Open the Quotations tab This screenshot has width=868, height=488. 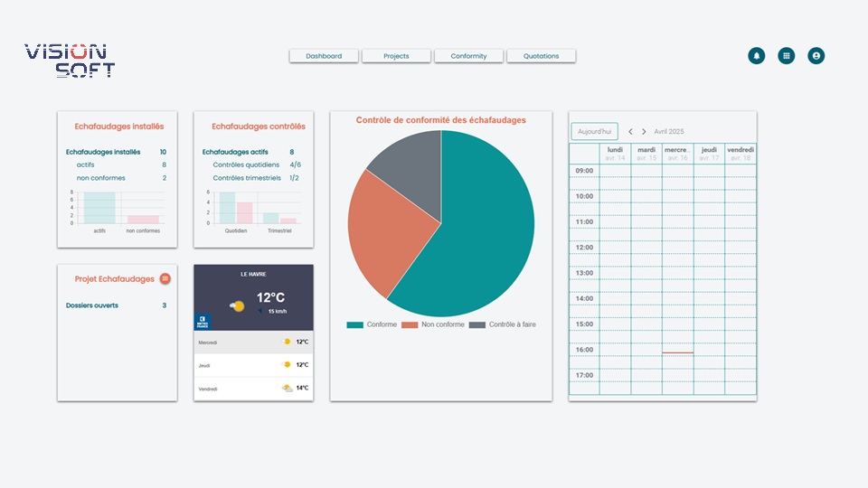(541, 56)
